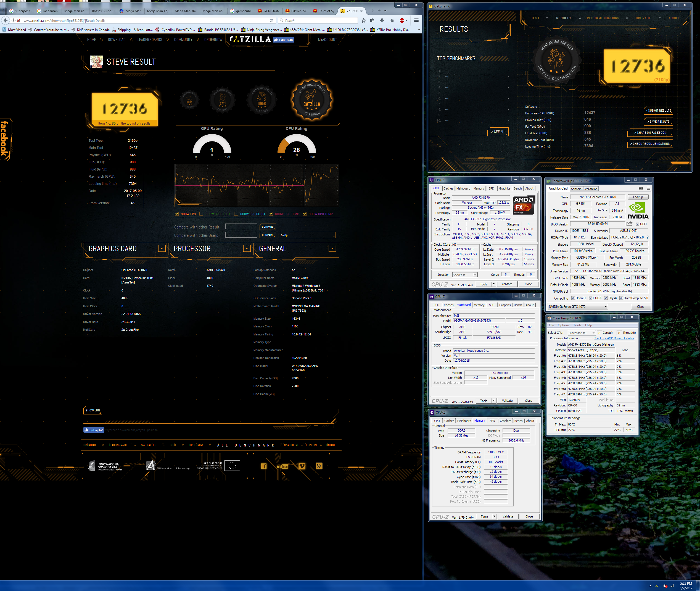Image resolution: width=700 pixels, height=591 pixels.
Task: Switch to Sensors tab in GPU-Z
Action: 576,189
